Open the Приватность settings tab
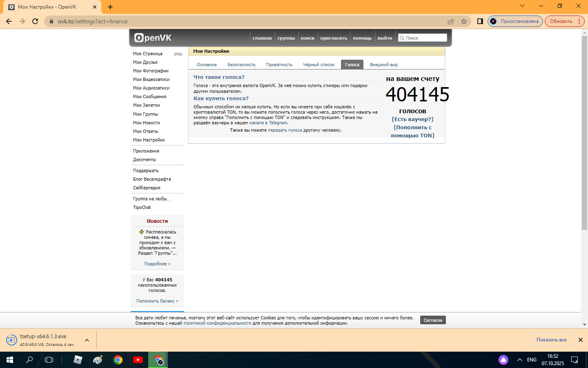This screenshot has width=588, height=368. pyautogui.click(x=279, y=65)
